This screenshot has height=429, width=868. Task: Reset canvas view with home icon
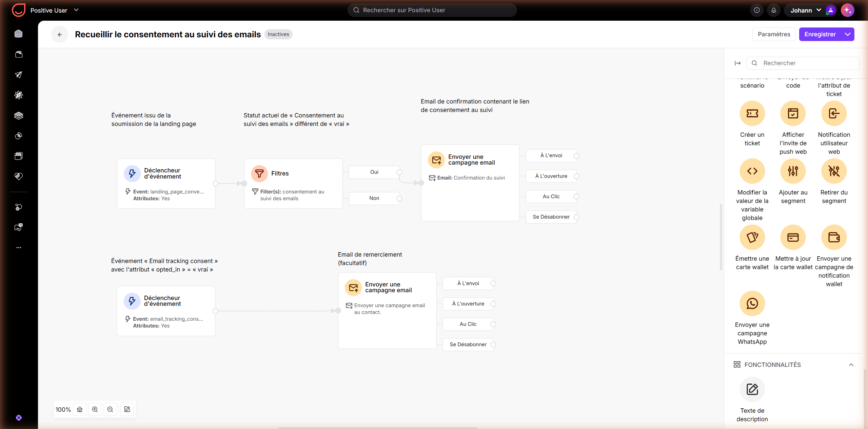coord(80,409)
